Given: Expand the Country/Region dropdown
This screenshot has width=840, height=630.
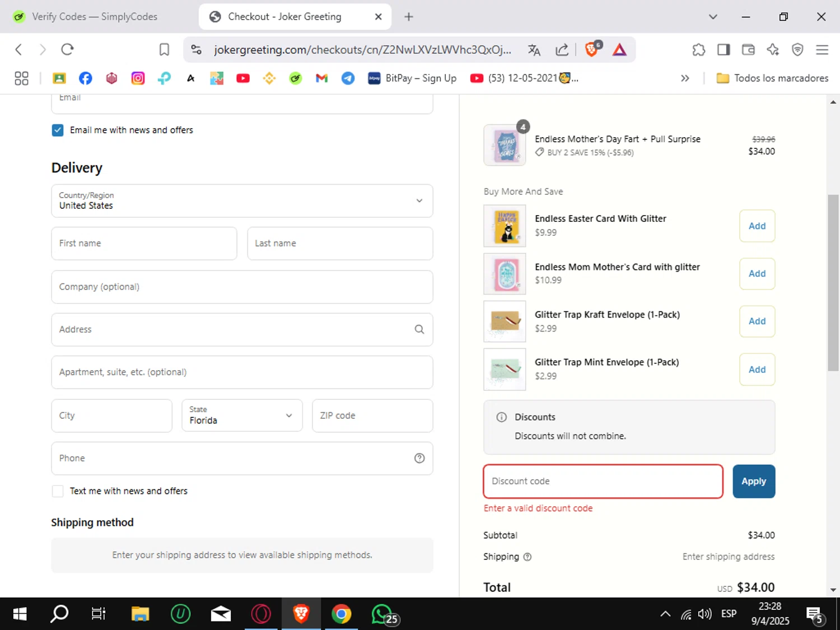Looking at the screenshot, I should (242, 200).
